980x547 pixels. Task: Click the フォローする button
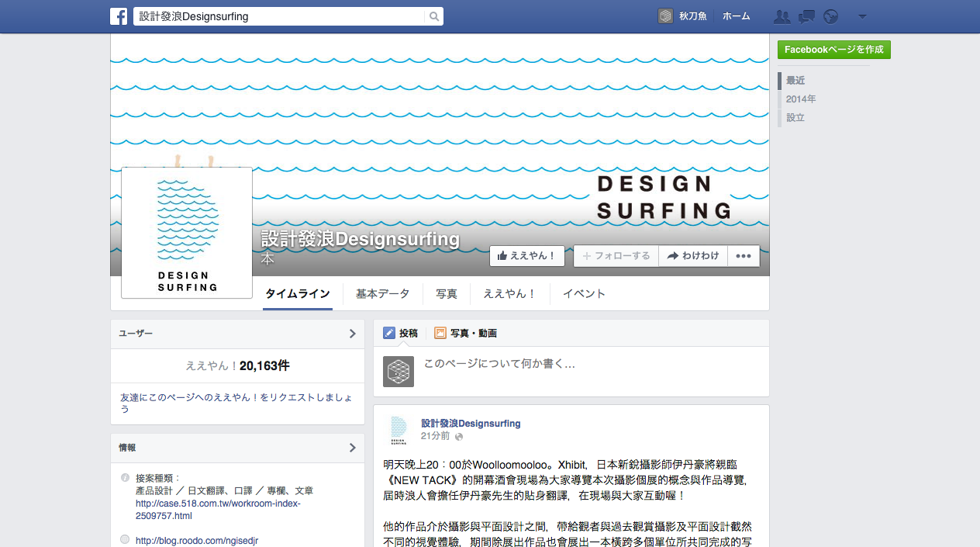point(616,256)
